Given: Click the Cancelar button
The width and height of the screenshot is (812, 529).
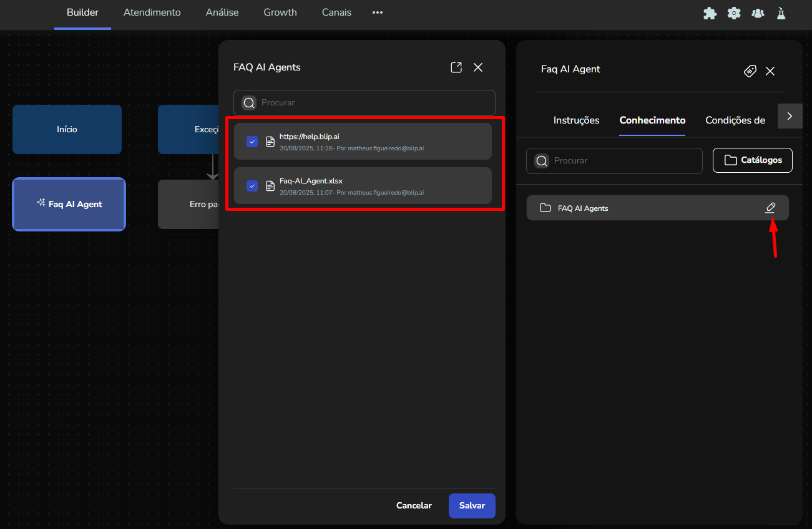Looking at the screenshot, I should [x=414, y=506].
